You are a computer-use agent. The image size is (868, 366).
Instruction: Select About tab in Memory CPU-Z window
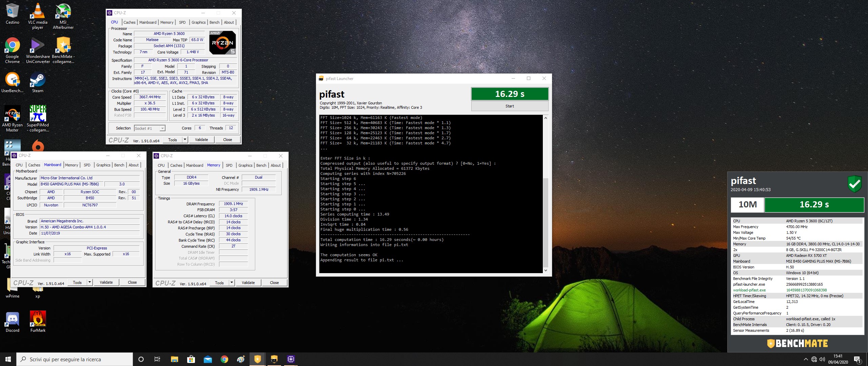(x=276, y=165)
